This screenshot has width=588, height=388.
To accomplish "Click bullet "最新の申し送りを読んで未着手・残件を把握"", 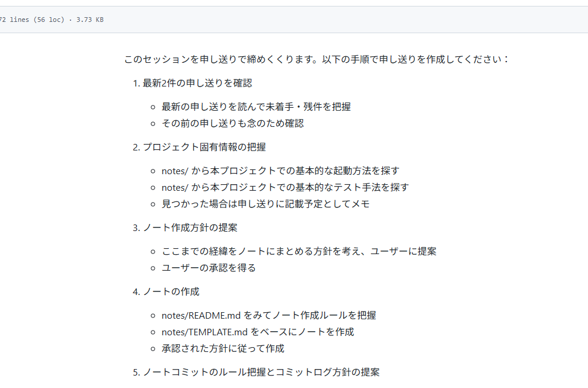I will pyautogui.click(x=256, y=107).
